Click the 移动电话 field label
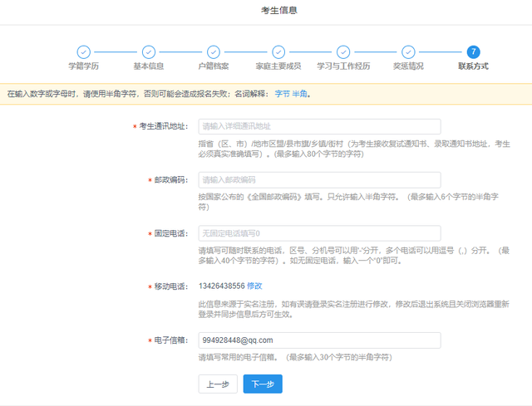The image size is (532, 406). (171, 286)
